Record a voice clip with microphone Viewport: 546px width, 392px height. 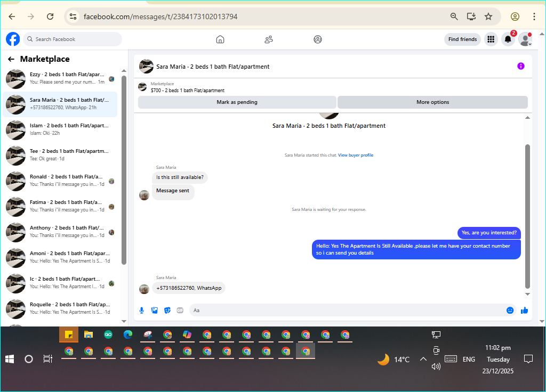click(x=142, y=311)
